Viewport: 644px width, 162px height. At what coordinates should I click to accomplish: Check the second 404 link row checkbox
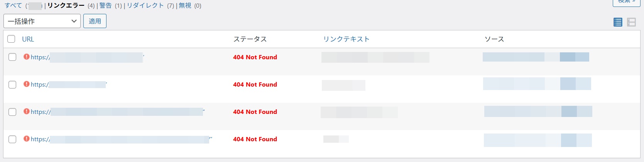tap(12, 85)
